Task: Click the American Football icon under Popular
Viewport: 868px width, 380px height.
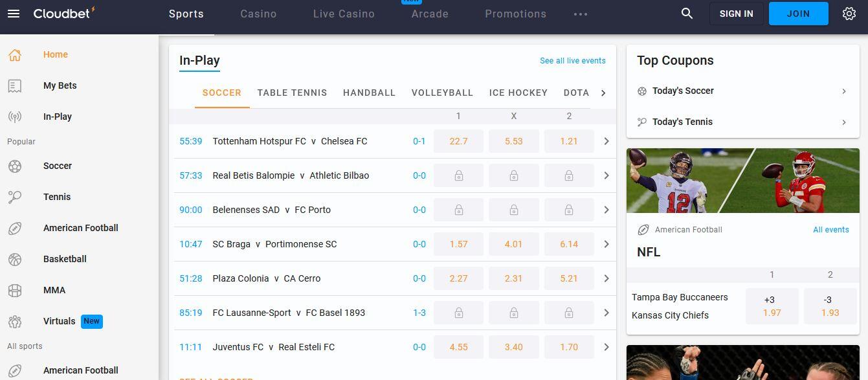Action: (x=15, y=229)
